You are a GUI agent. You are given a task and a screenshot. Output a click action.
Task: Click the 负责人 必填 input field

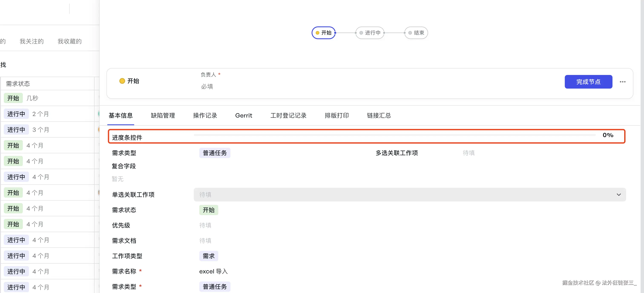[207, 86]
